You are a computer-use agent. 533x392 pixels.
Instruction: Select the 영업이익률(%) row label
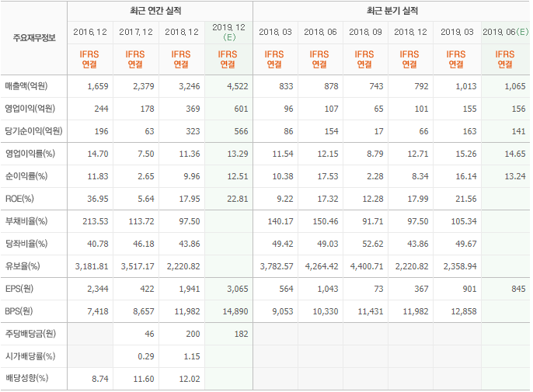(x=30, y=154)
